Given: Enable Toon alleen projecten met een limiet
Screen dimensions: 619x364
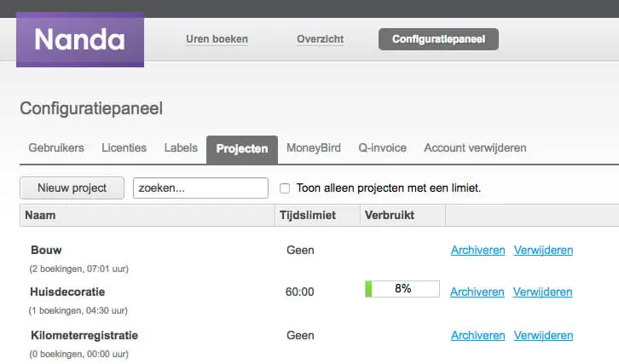Looking at the screenshot, I should pyautogui.click(x=285, y=188).
